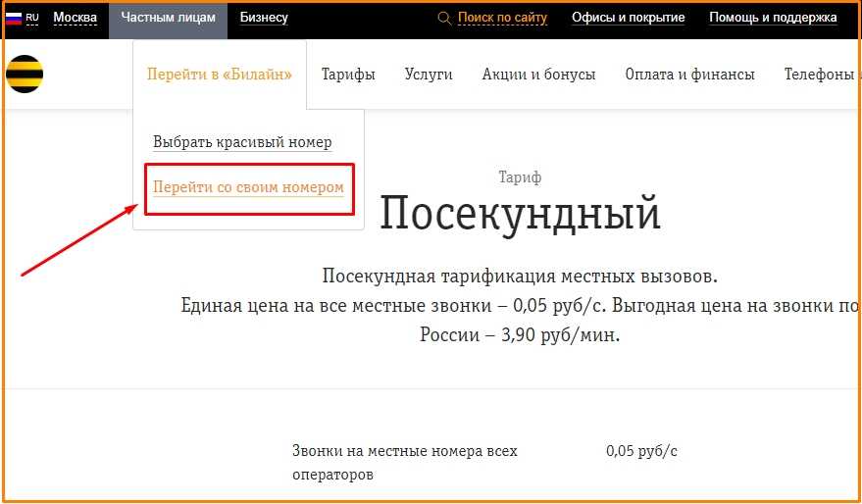Click the 0,05 руб/с price value

point(641,451)
